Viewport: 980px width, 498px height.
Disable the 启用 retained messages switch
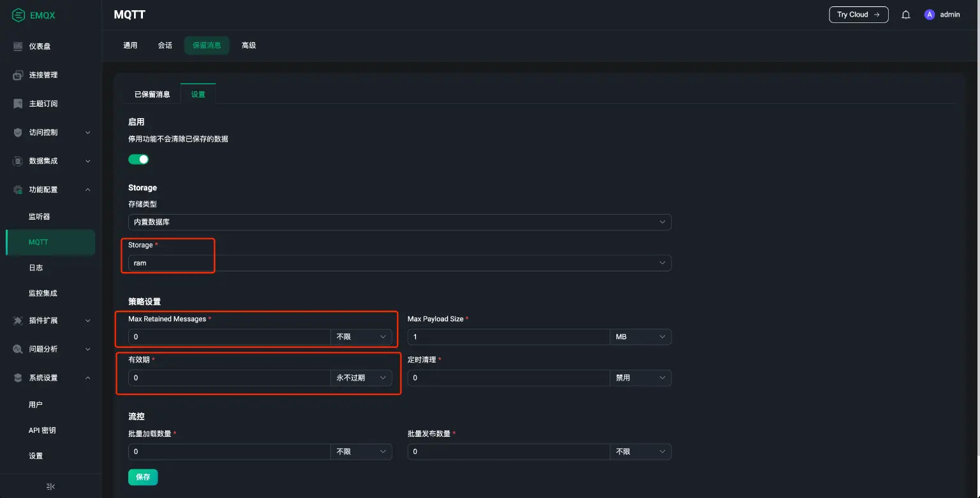coord(138,158)
